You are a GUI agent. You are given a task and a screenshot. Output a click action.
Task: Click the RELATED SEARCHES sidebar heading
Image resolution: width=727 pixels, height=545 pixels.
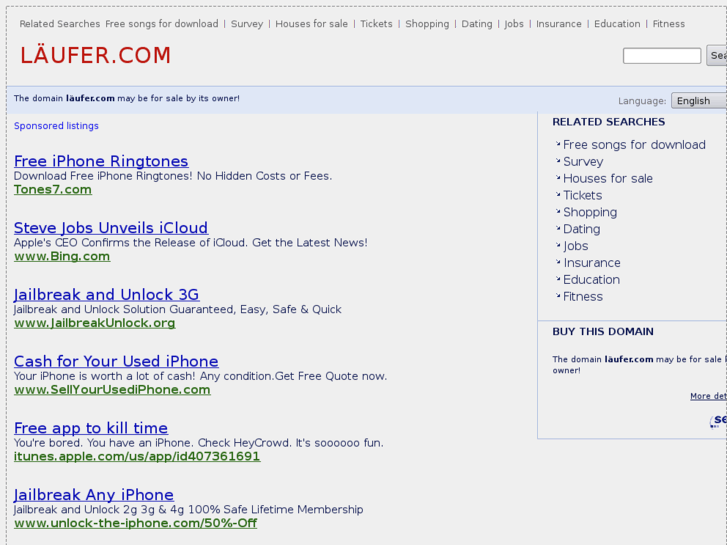[608, 122]
